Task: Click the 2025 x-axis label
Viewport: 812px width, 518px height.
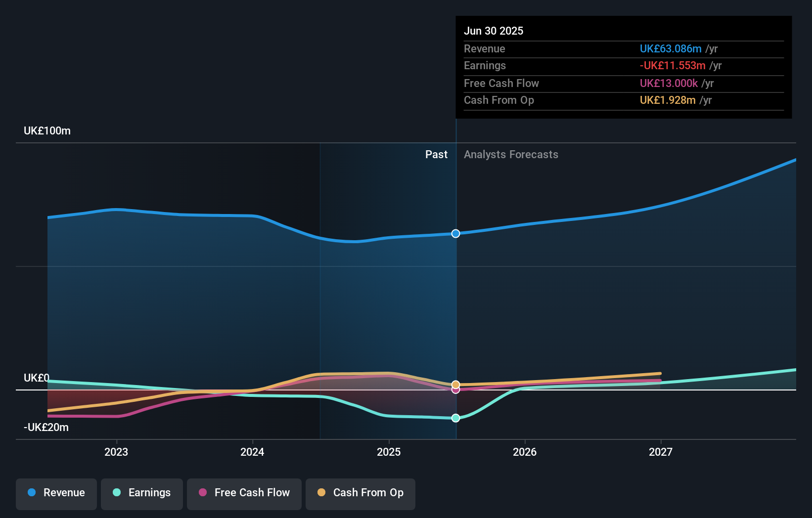Action: click(x=389, y=452)
